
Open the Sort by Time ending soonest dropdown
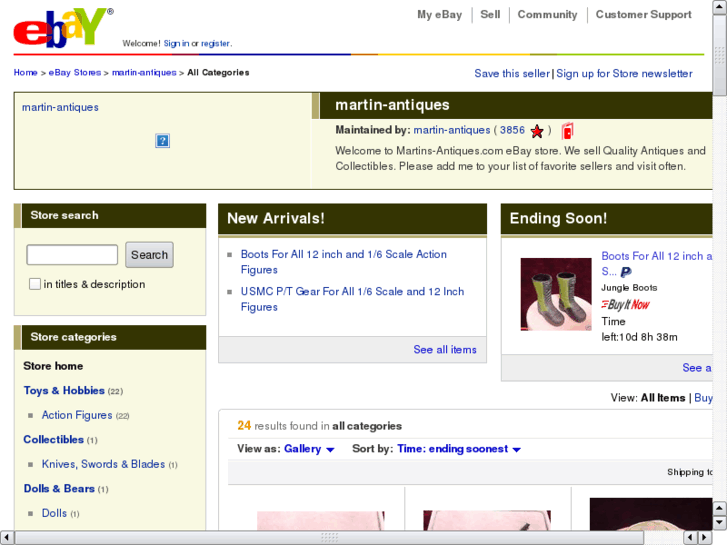tap(459, 449)
